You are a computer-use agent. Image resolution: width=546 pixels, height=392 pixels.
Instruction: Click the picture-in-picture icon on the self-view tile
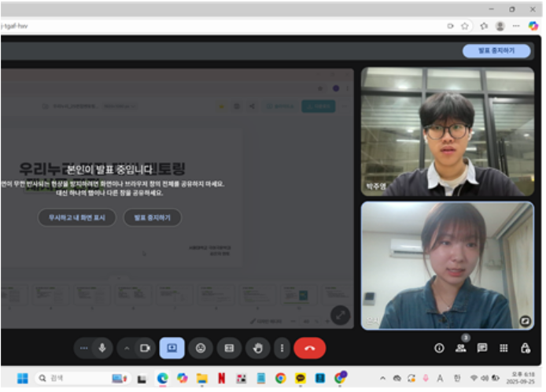pos(525,320)
